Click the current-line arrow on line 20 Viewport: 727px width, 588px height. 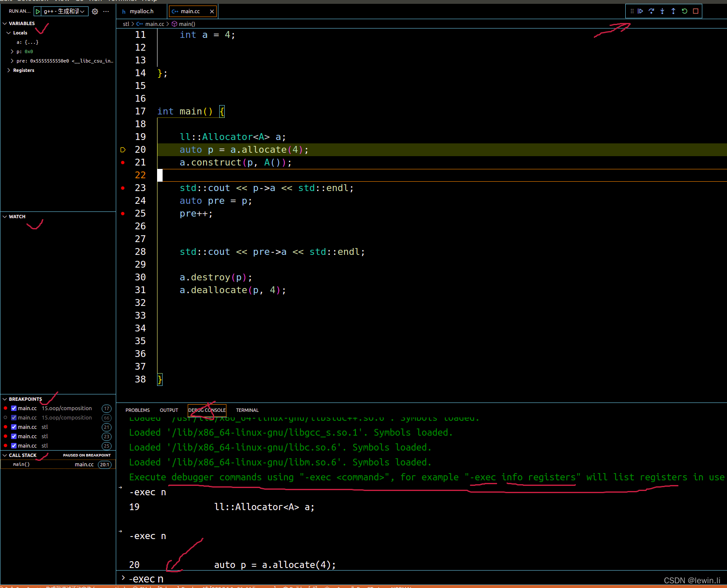tap(123, 150)
